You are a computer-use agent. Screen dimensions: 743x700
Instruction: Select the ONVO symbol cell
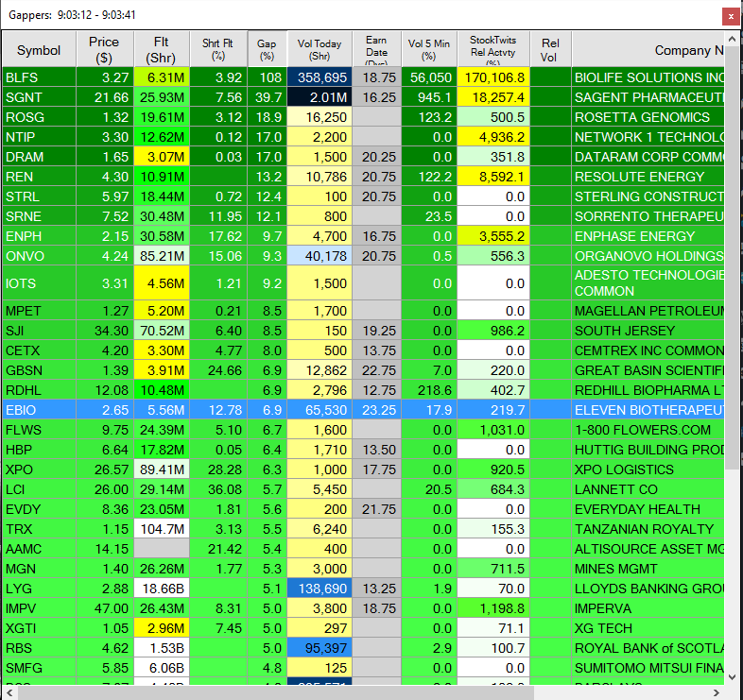39,256
